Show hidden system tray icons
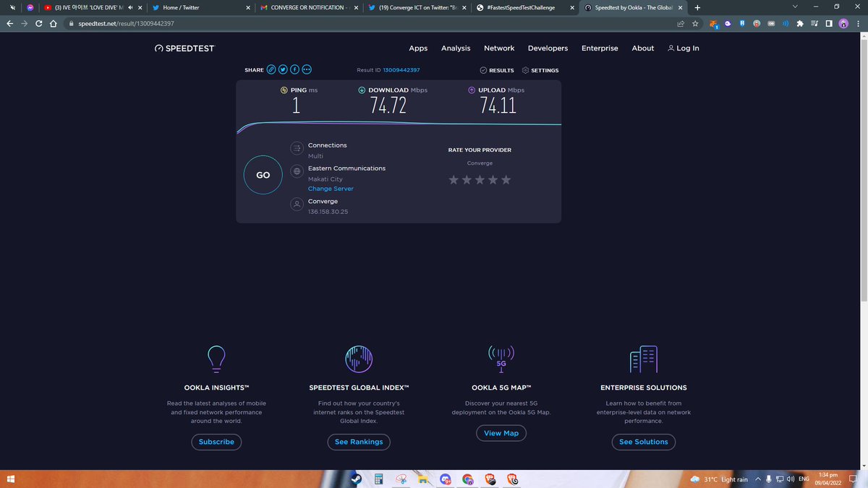 click(x=759, y=479)
